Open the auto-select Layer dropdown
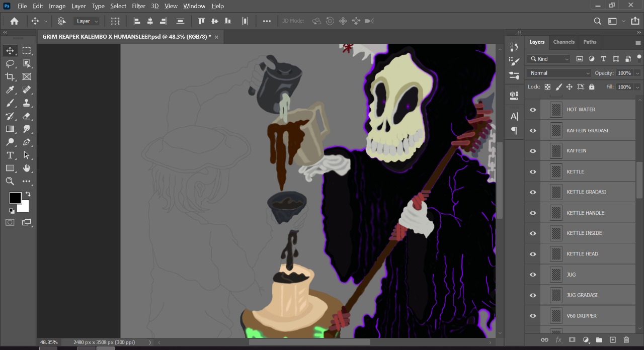This screenshot has width=644, height=350. (x=88, y=21)
